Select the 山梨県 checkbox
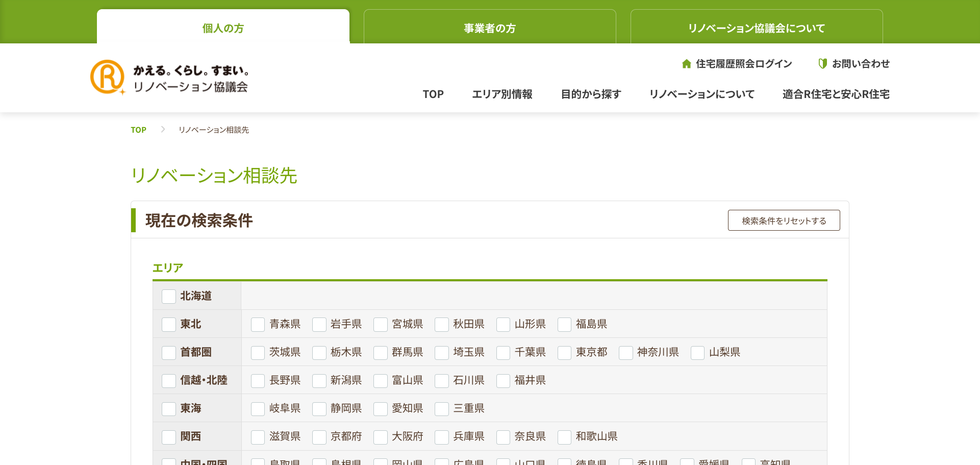 pyautogui.click(x=698, y=353)
